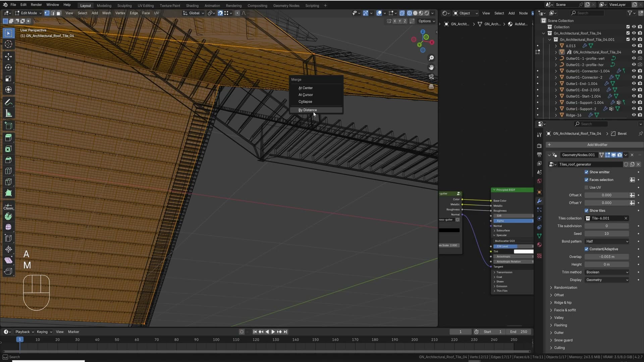Switch perspective/orthographic with the grid icon
The height and width of the screenshot is (362, 644).
pyautogui.click(x=431, y=86)
